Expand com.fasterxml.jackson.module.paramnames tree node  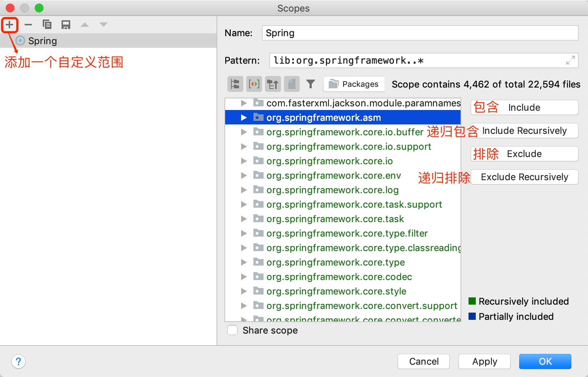click(244, 103)
